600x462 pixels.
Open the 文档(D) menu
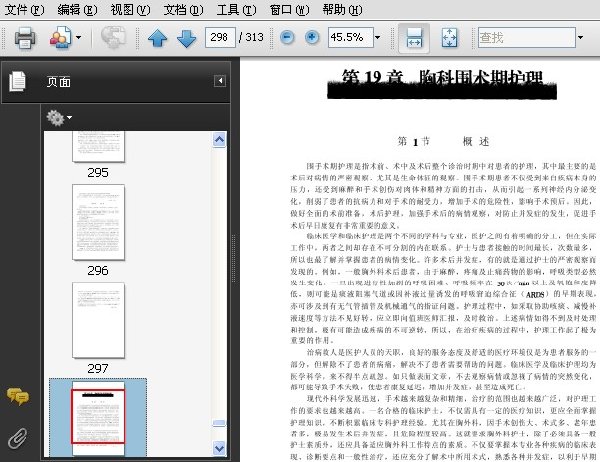[x=183, y=10]
